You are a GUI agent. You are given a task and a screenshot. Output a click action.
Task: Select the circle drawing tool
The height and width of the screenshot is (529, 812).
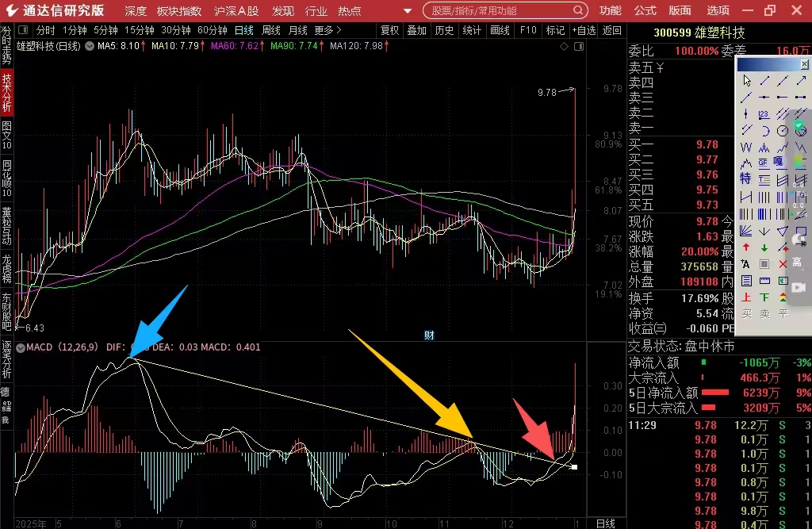pyautogui.click(x=782, y=131)
